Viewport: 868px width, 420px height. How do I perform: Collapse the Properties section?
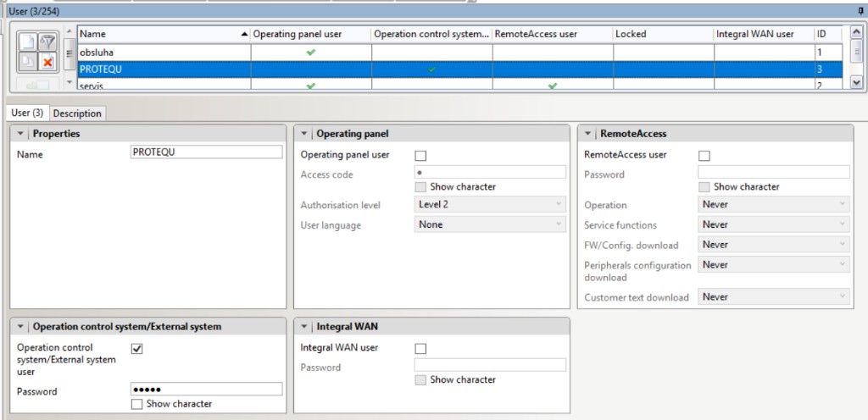(x=20, y=134)
